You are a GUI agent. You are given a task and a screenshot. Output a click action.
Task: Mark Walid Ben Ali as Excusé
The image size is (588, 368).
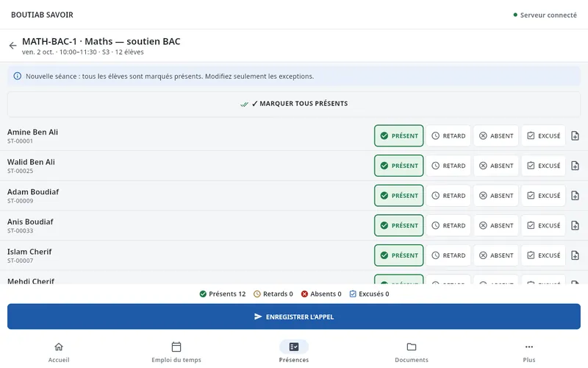click(543, 166)
